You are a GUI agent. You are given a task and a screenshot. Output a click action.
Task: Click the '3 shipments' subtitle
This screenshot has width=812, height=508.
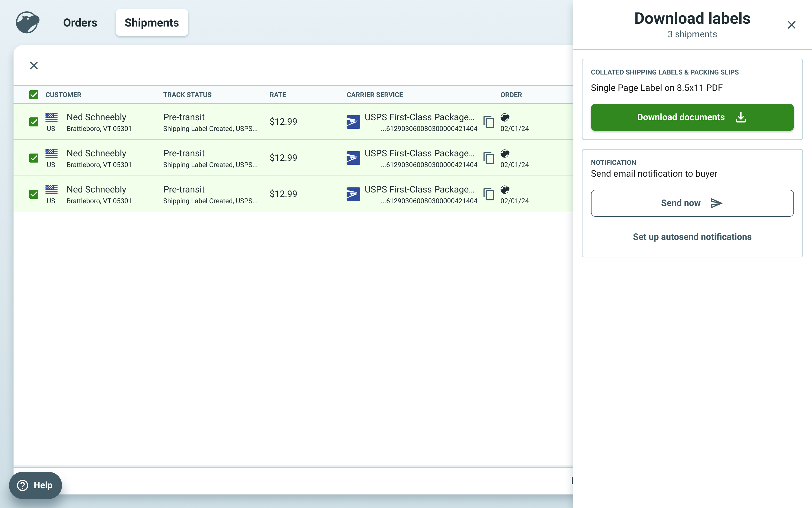[x=692, y=34]
